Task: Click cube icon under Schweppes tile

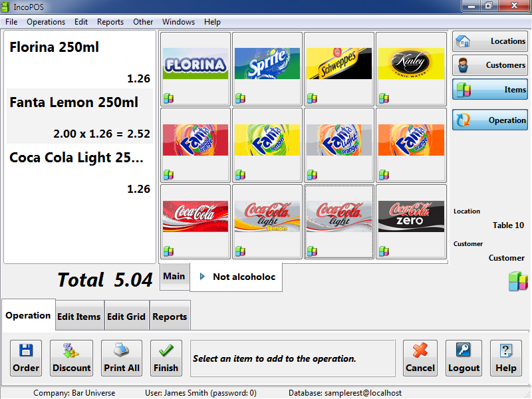Action: [x=312, y=98]
